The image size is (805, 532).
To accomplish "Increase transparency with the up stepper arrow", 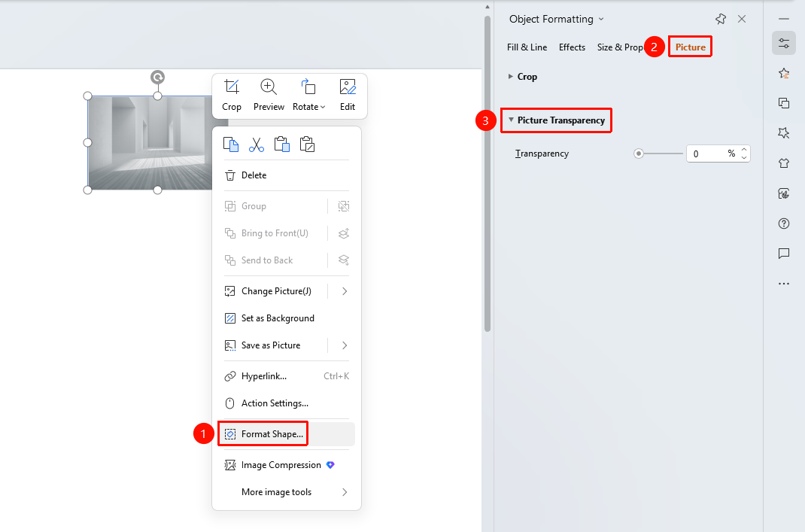I will (x=744, y=150).
